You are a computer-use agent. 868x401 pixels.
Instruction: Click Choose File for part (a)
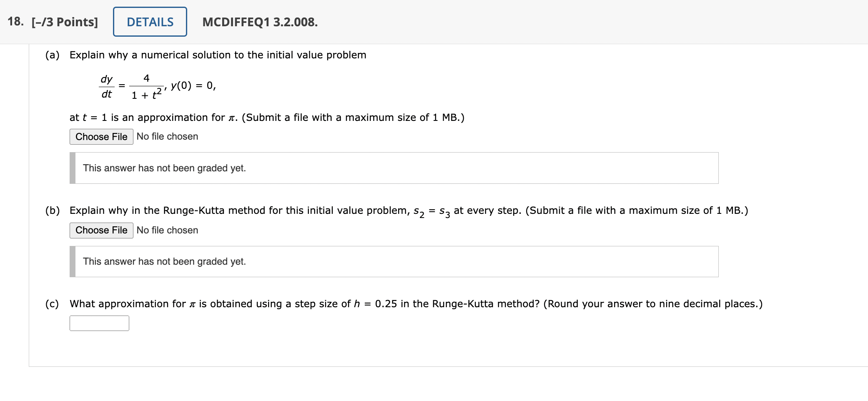pyautogui.click(x=101, y=137)
